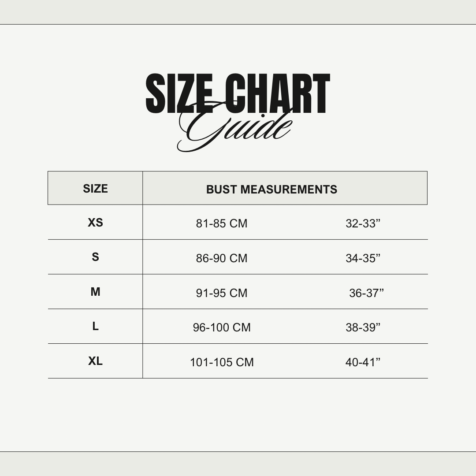
Task: Select the 38-39” inch measurement
Action: click(363, 327)
